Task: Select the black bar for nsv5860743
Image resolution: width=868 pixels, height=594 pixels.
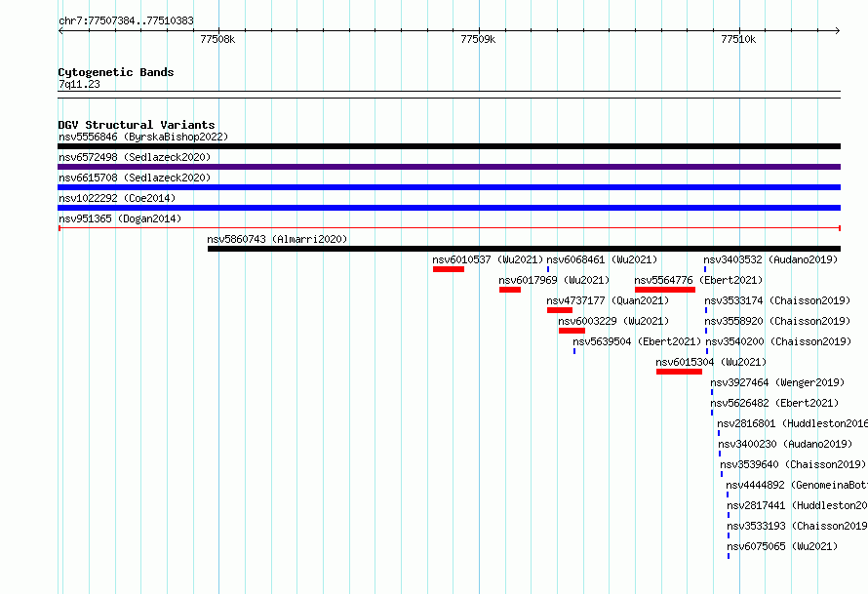Action: click(x=525, y=249)
